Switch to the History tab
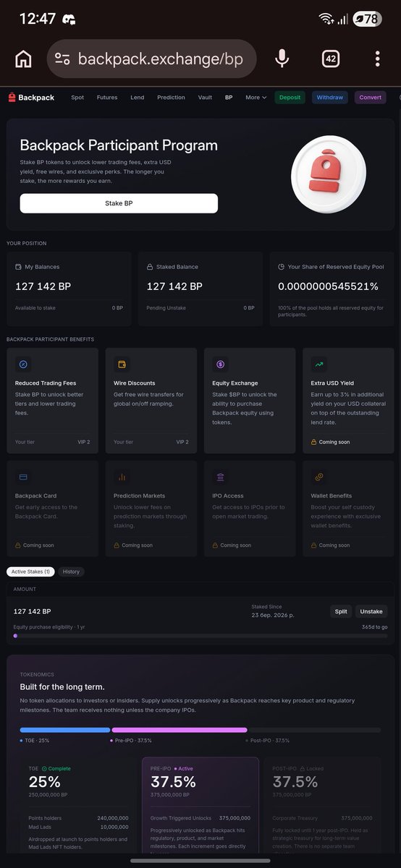 coord(71,571)
